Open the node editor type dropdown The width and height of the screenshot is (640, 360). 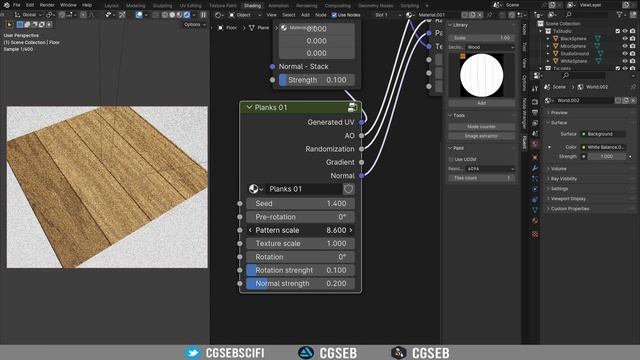[220, 15]
